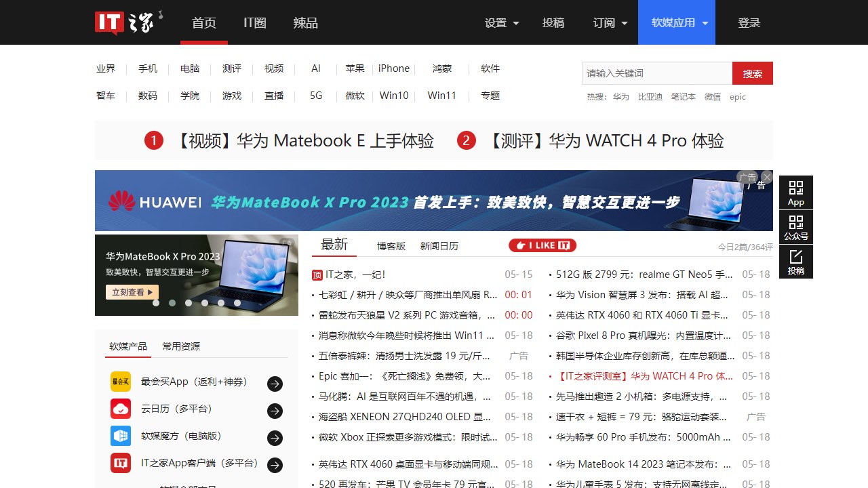Click the keyword search input field
The width and height of the screenshot is (868, 488).
tap(656, 73)
